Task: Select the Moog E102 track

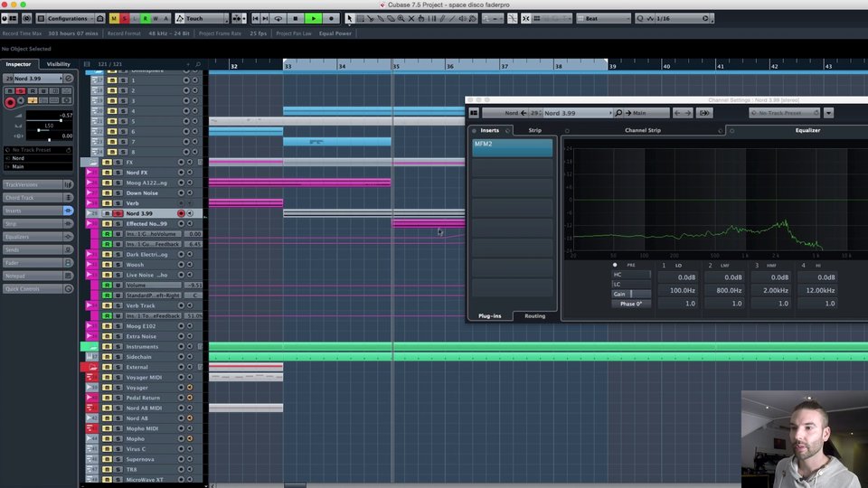Action: [142, 326]
